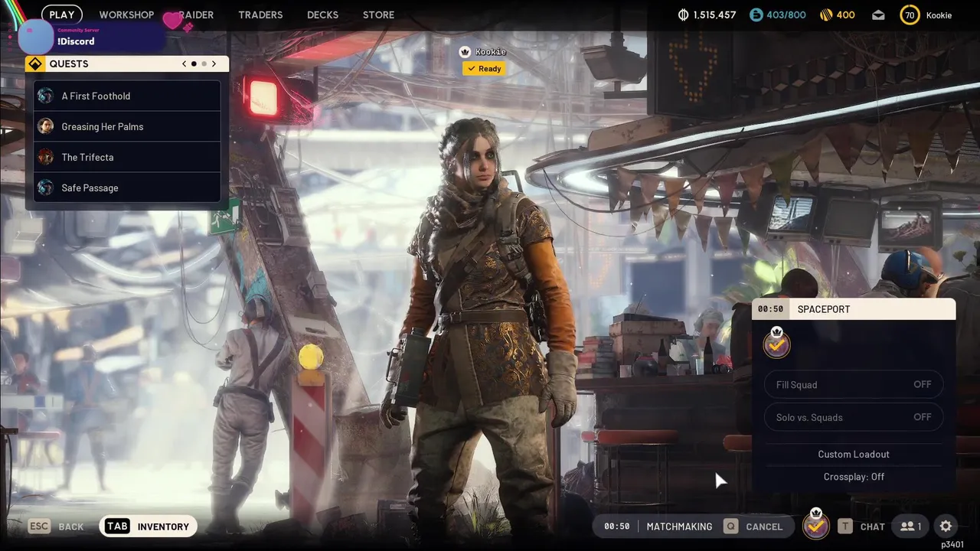Open A First Foothold quest
The height and width of the screenshot is (551, 980).
pos(127,96)
